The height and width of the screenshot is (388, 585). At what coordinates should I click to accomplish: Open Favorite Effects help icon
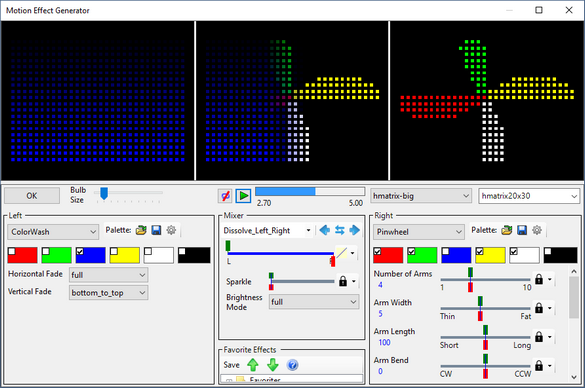(x=292, y=365)
